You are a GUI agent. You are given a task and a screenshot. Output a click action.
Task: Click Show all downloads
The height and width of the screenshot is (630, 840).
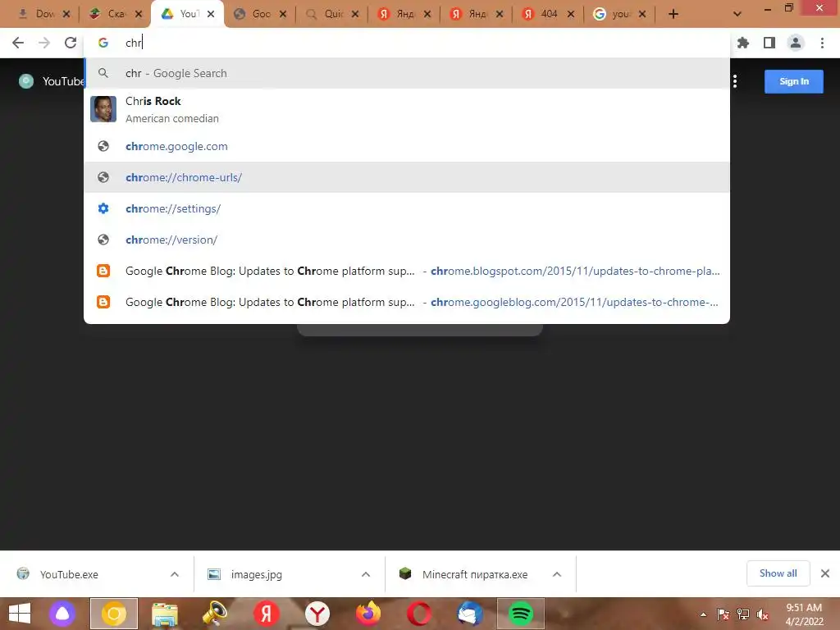pos(778,573)
